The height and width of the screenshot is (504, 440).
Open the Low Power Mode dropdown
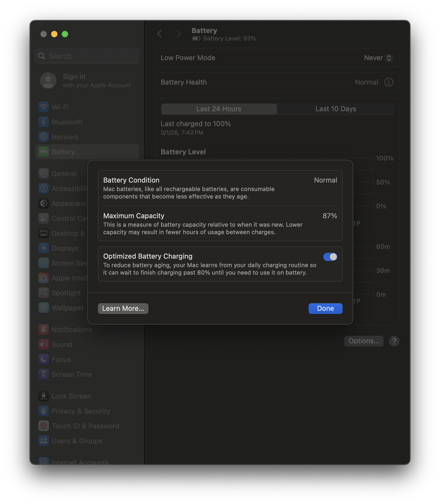coord(377,58)
